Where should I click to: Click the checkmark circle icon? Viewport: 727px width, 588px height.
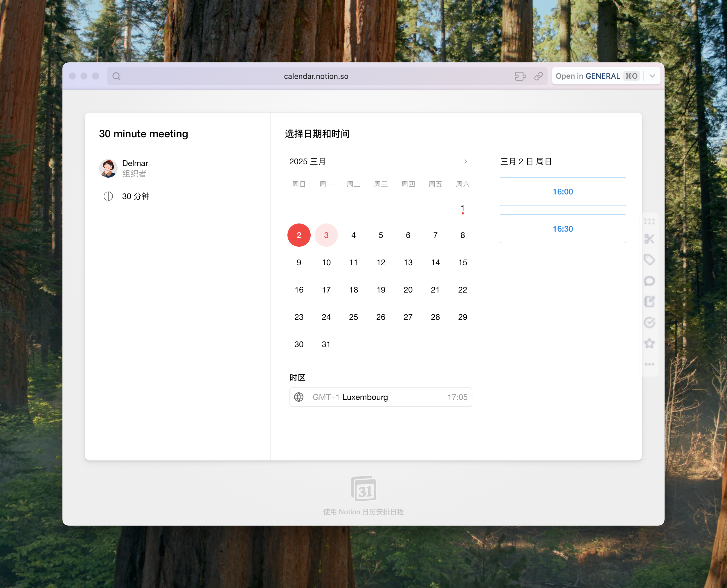[x=649, y=322]
